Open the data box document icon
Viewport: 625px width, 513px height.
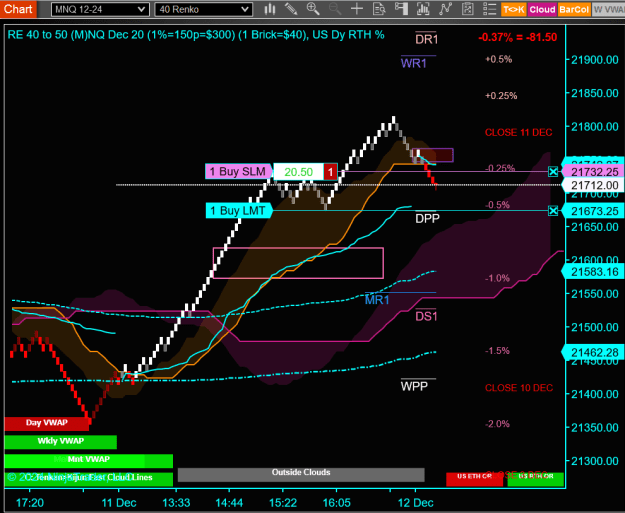click(379, 9)
